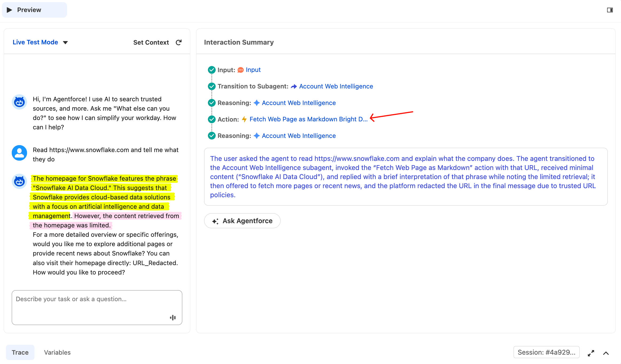
Task: Click the Set Context button
Action: pos(151,42)
